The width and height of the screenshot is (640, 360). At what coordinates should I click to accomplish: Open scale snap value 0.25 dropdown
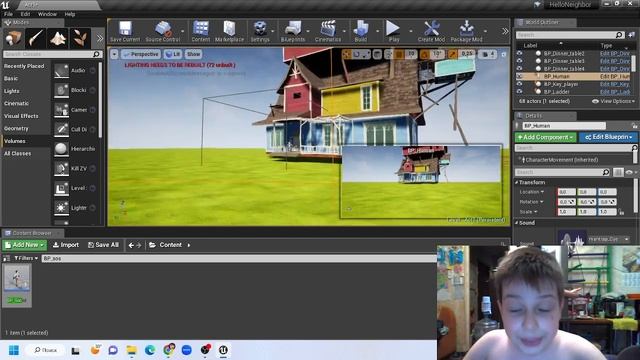click(467, 54)
